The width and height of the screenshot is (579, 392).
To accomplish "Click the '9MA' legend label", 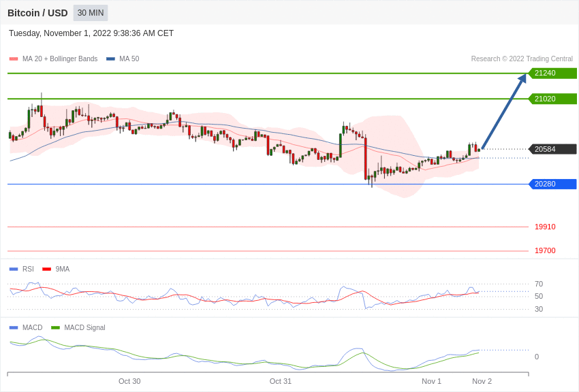I will click(63, 269).
